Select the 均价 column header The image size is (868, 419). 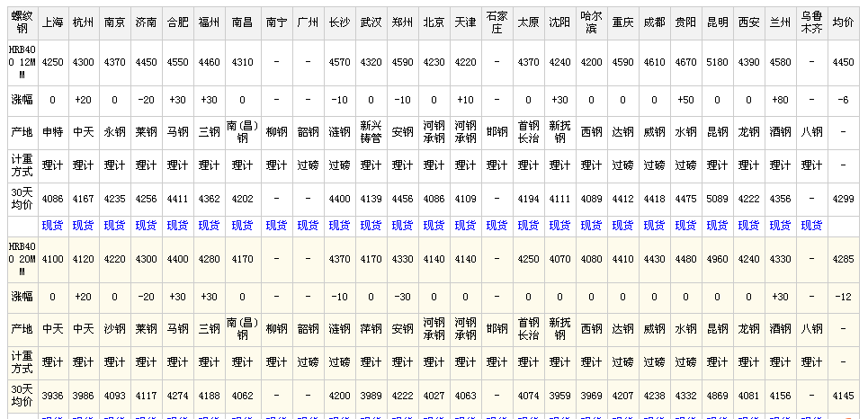[843, 22]
